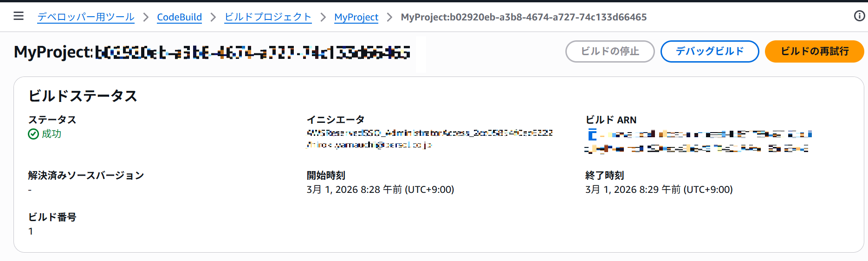Click the orange ビルドの再試行 button

point(814,51)
